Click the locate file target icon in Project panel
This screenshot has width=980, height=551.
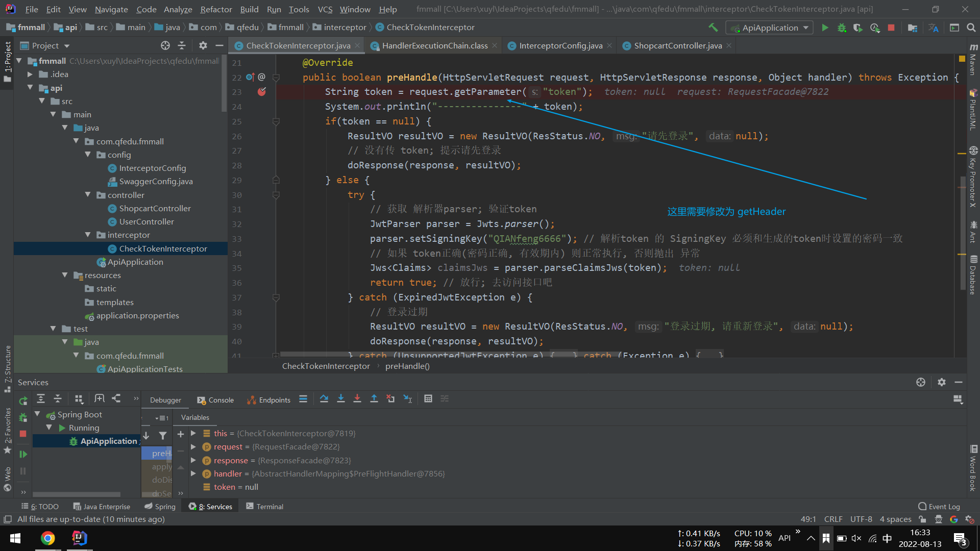point(165,46)
